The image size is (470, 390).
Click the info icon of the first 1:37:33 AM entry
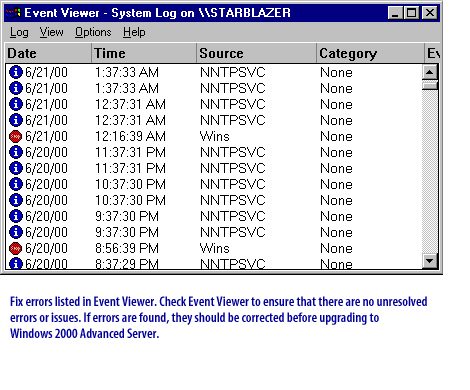(x=15, y=72)
